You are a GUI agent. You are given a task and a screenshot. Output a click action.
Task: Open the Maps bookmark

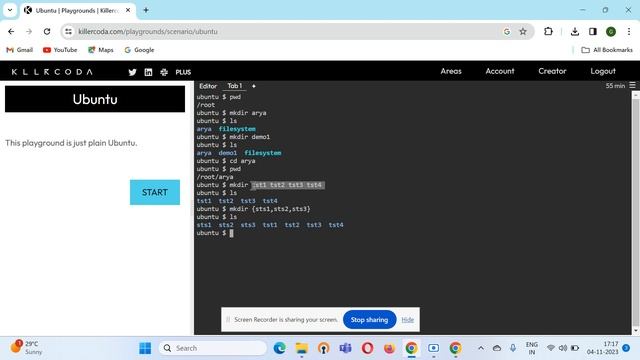(x=100, y=50)
